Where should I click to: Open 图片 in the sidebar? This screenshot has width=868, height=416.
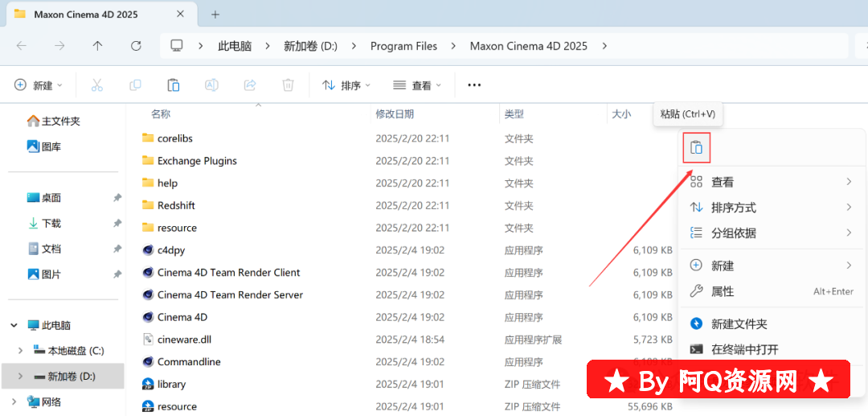[44, 274]
